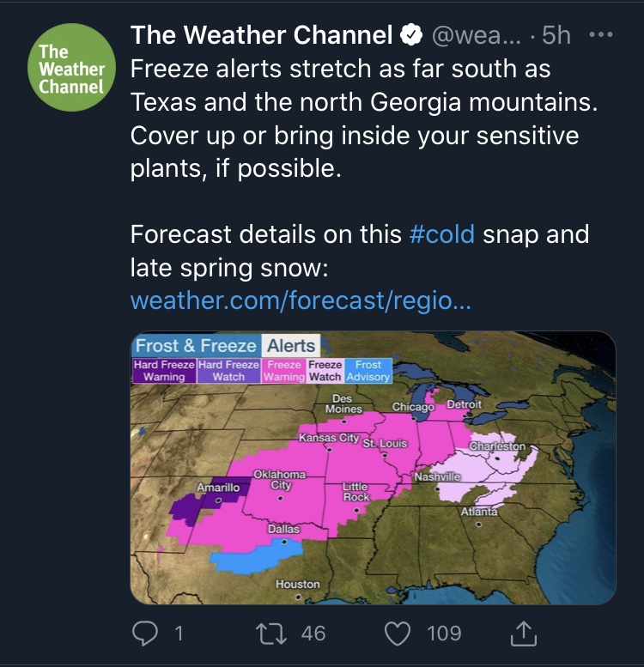The height and width of the screenshot is (667, 644).
Task: Click the like count 109
Action: coord(444,634)
